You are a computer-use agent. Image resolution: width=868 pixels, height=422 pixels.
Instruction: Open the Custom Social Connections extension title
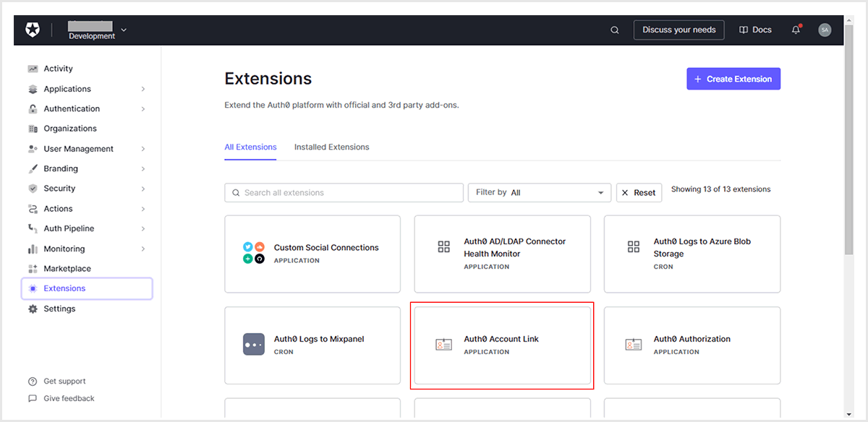click(x=326, y=247)
